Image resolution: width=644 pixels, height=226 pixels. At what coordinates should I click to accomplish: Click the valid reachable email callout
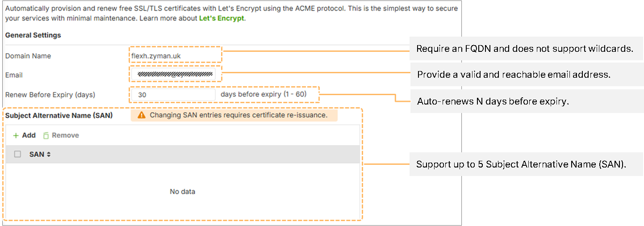click(514, 75)
